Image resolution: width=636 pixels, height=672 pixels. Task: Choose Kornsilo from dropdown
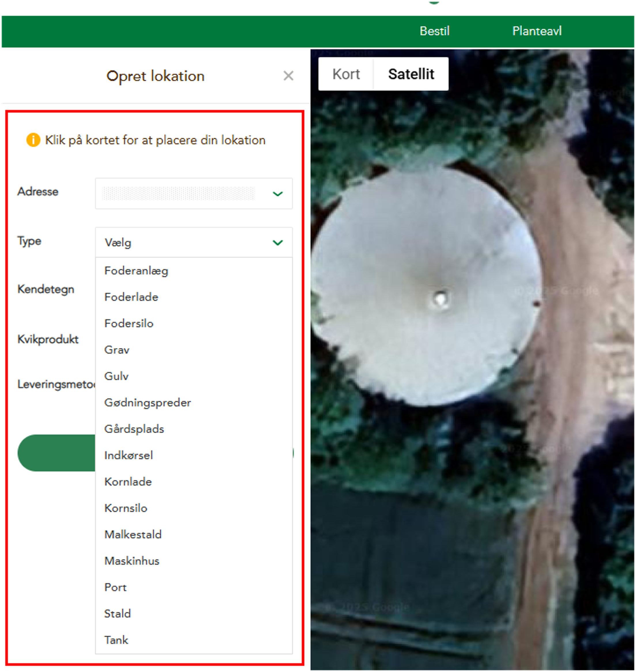tap(126, 508)
